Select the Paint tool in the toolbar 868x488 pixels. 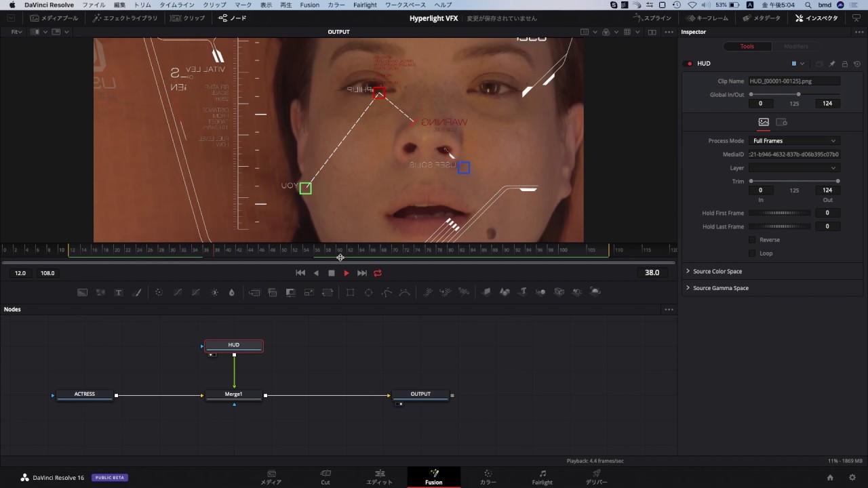pos(138,292)
